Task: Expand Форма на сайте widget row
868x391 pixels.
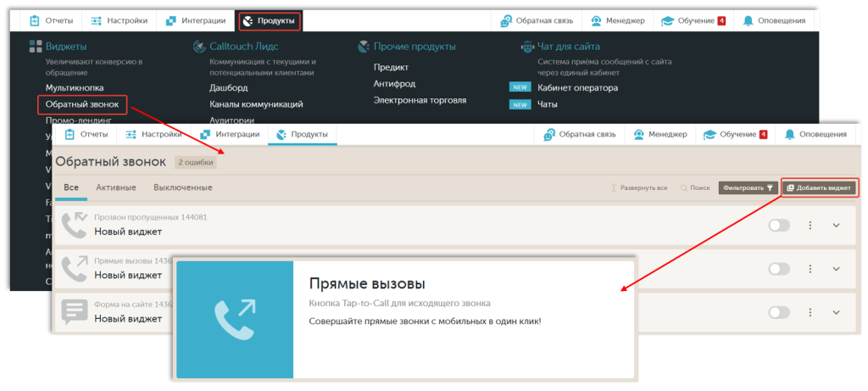Action: tap(837, 312)
